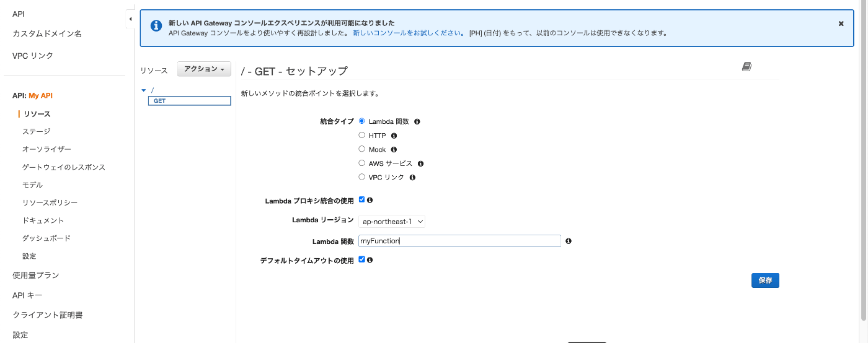Show info beside the Lambda 関数 text field
The width and height of the screenshot is (868, 343).
click(x=569, y=241)
